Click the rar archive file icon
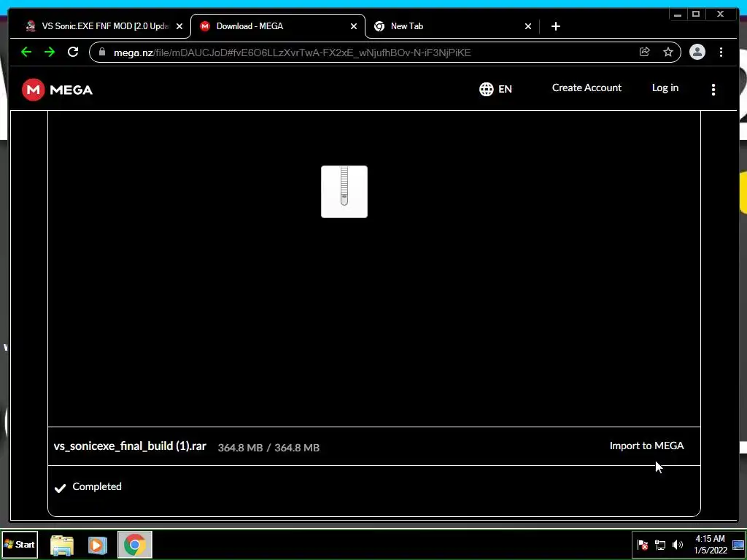Viewport: 747px width, 560px height. pos(344,192)
